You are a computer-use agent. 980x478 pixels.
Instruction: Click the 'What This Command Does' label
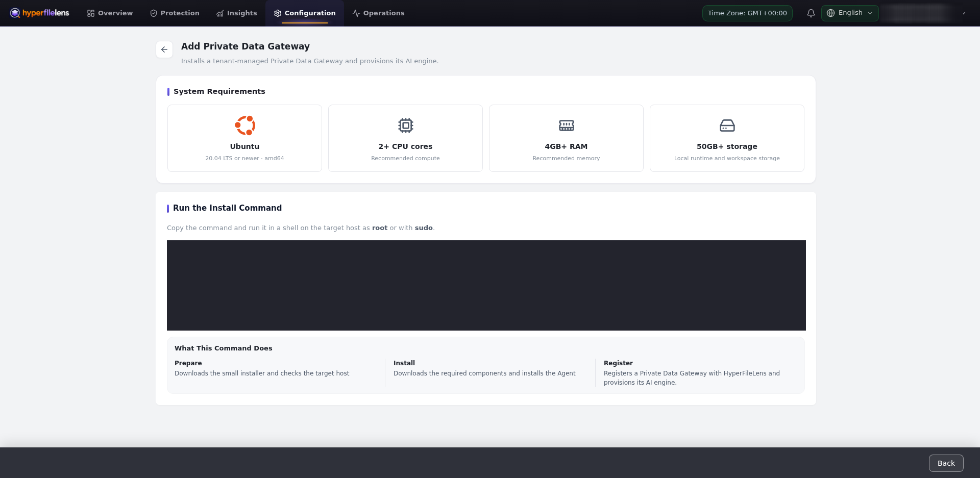pyautogui.click(x=224, y=348)
